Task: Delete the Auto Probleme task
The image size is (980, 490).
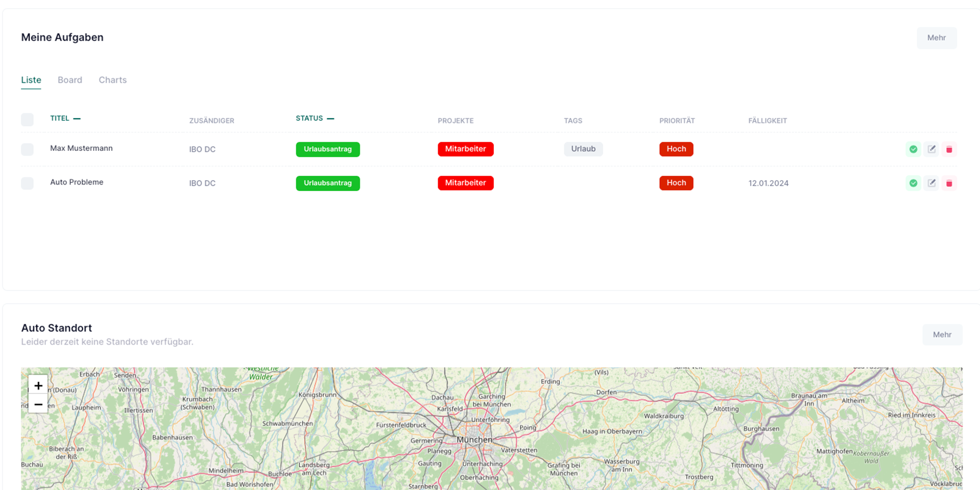Action: [x=949, y=183]
